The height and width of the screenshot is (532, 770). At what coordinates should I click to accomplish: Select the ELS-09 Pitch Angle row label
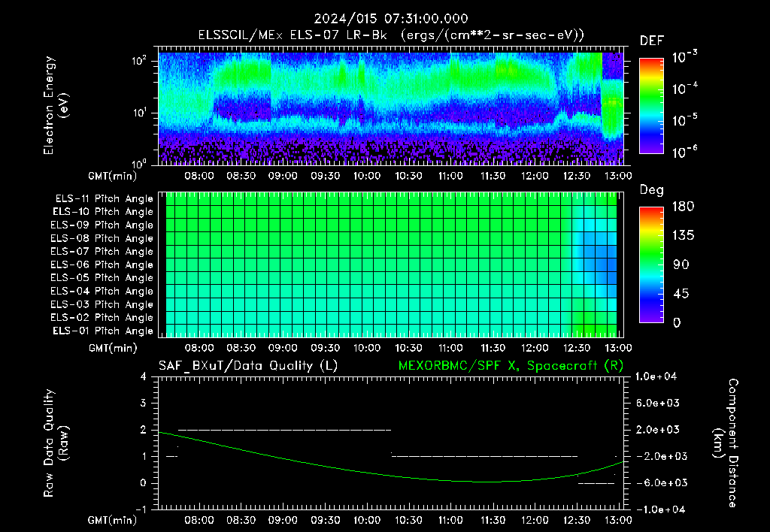pyautogui.click(x=102, y=225)
